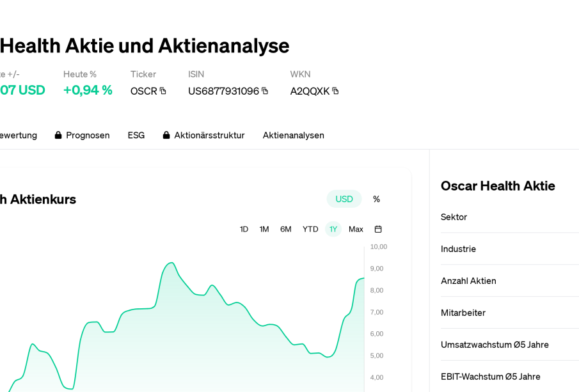This screenshot has height=392, width=579.
Task: Show year-to-date YTD chart
Action: [310, 229]
